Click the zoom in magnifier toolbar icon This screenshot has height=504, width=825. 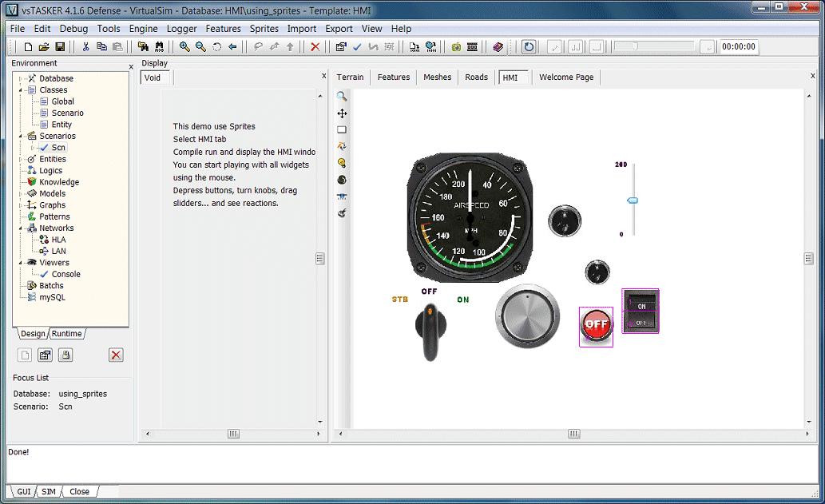[184, 47]
